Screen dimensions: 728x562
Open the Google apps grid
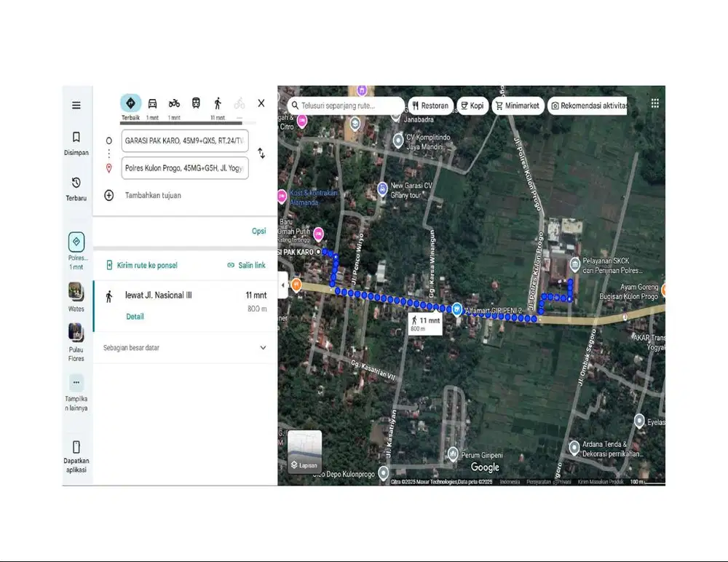point(654,103)
